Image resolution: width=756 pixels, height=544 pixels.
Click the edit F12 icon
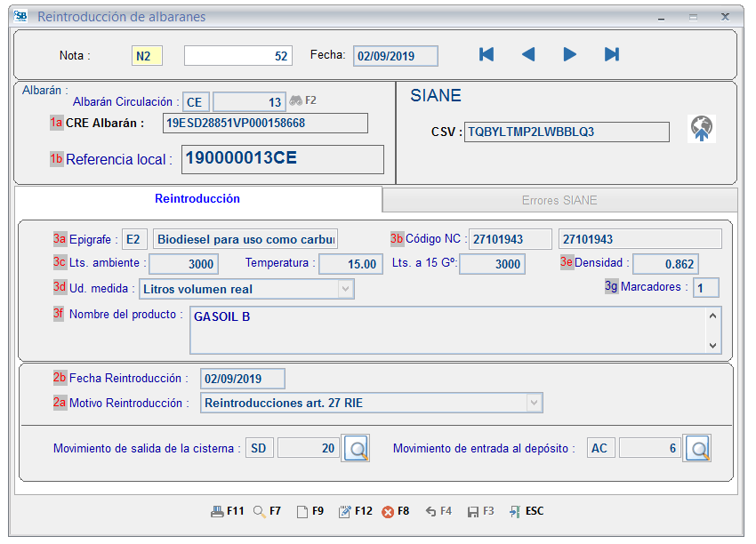345,511
